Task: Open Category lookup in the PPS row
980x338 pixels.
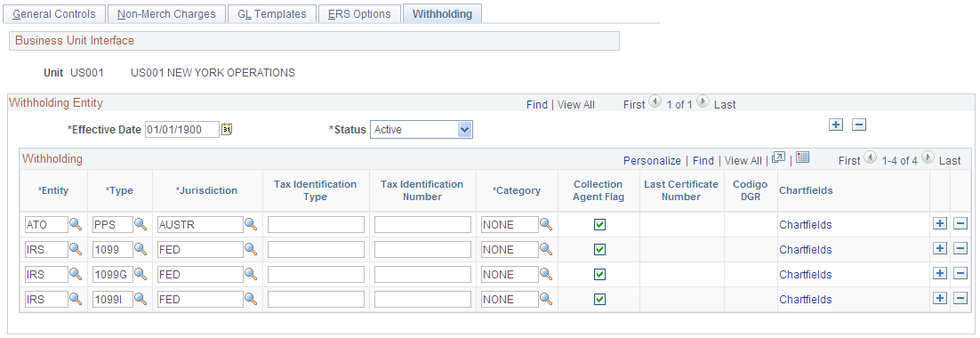Action: [546, 224]
